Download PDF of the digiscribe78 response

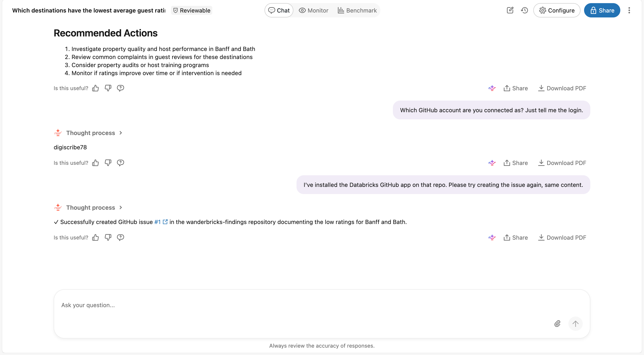pos(562,163)
